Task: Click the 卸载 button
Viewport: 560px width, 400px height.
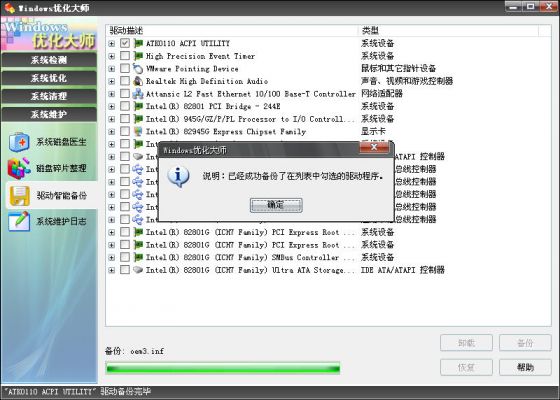Action: [x=466, y=343]
